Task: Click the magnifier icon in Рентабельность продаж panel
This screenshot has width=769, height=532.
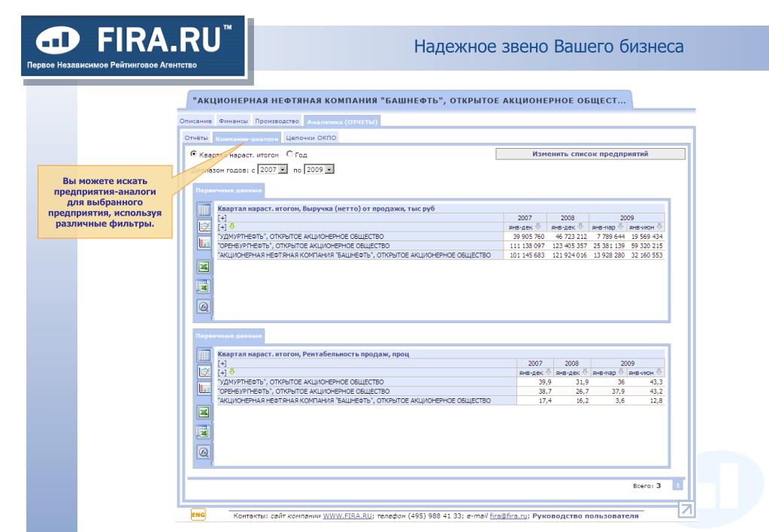Action: click(204, 452)
